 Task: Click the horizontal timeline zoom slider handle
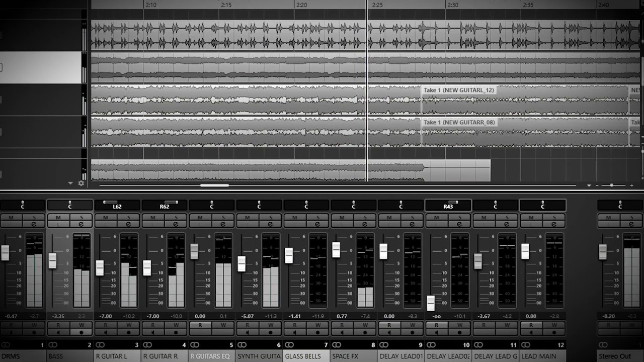click(x=611, y=186)
